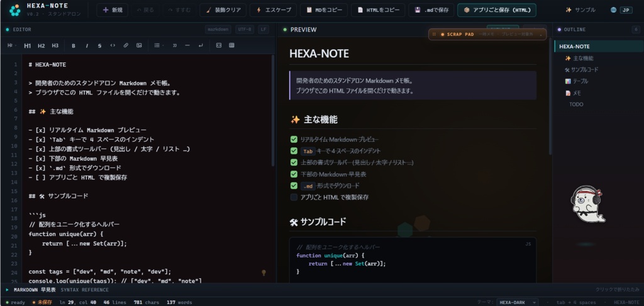Viewport: 644px width, 306px height.
Task: Toggle the .md 形式でダウンロード checkbox
Action: 294,186
